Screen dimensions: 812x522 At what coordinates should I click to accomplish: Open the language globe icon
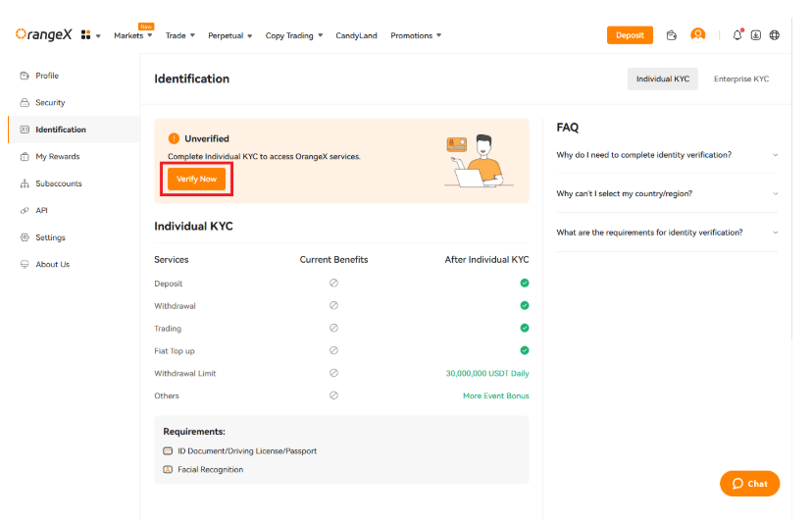(775, 35)
